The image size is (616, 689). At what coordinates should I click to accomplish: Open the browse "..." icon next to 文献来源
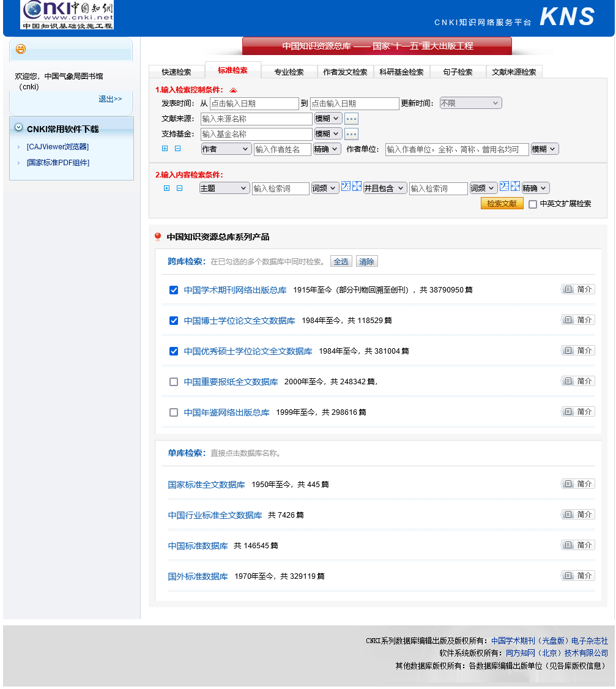click(x=351, y=119)
